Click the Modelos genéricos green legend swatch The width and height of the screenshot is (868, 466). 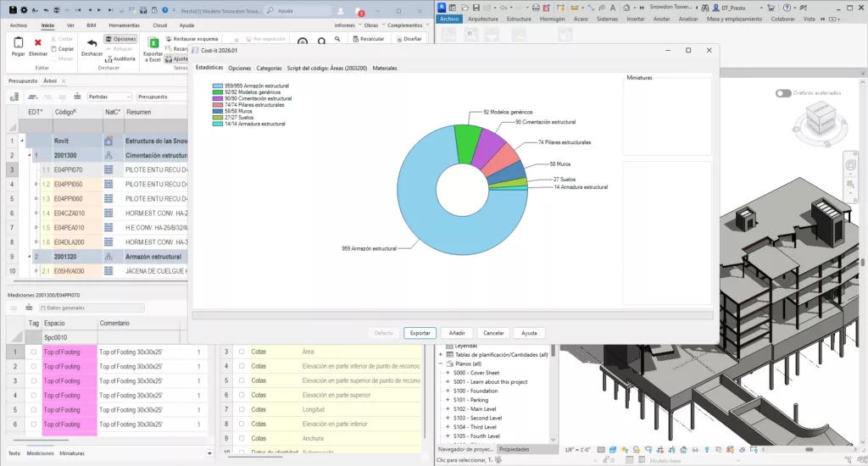coord(218,92)
